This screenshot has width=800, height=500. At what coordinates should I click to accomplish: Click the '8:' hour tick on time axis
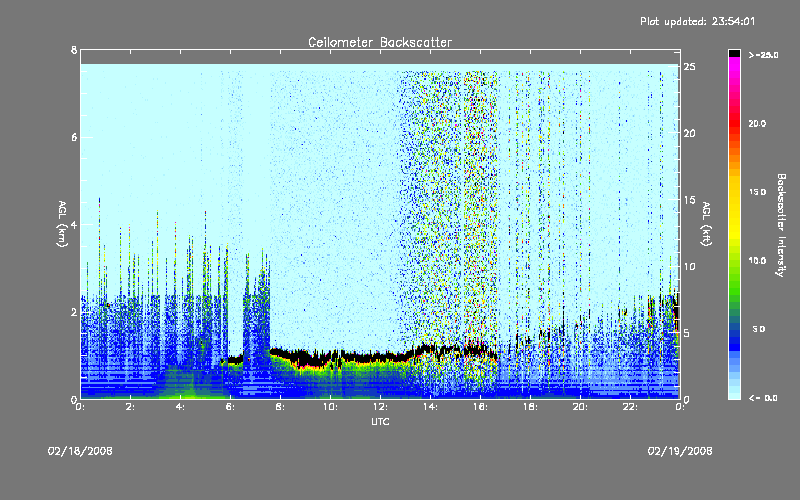281,407
